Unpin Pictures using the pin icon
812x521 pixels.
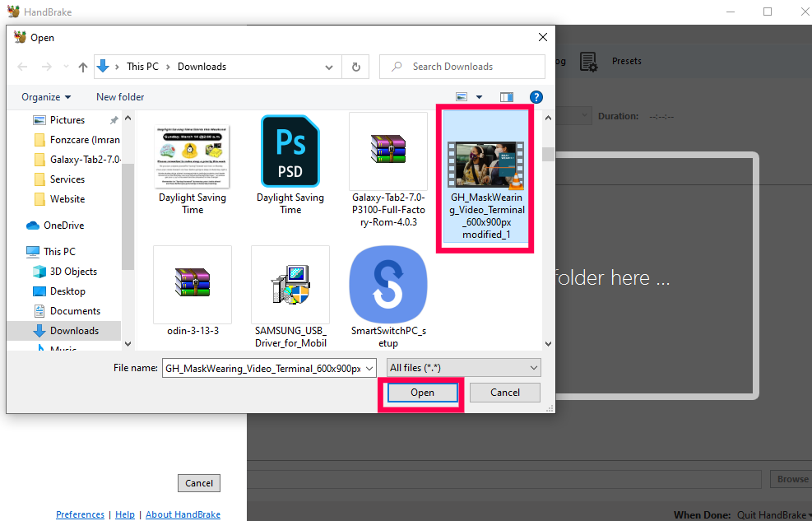114,120
